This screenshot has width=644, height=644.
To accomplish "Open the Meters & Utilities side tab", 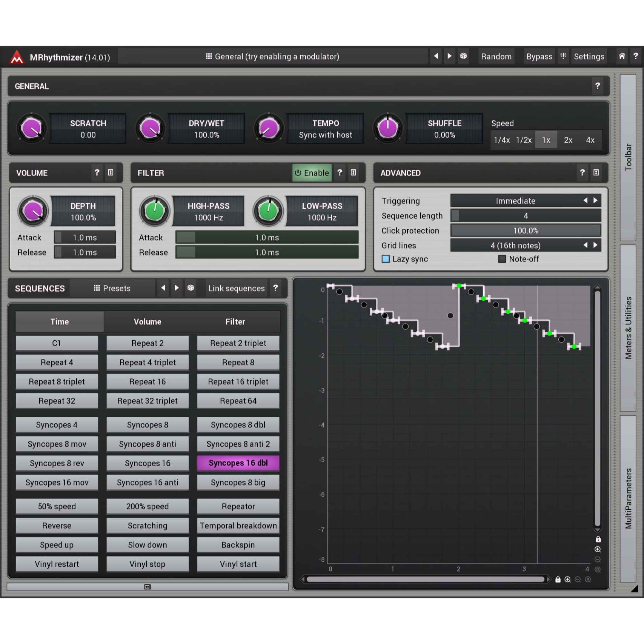I will (x=628, y=328).
